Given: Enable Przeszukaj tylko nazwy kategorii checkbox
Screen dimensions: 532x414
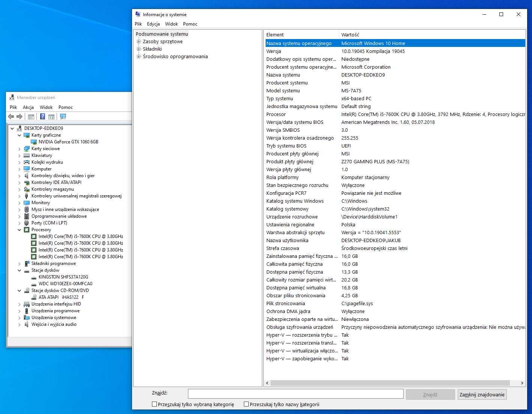Looking at the screenshot, I should [x=246, y=404].
